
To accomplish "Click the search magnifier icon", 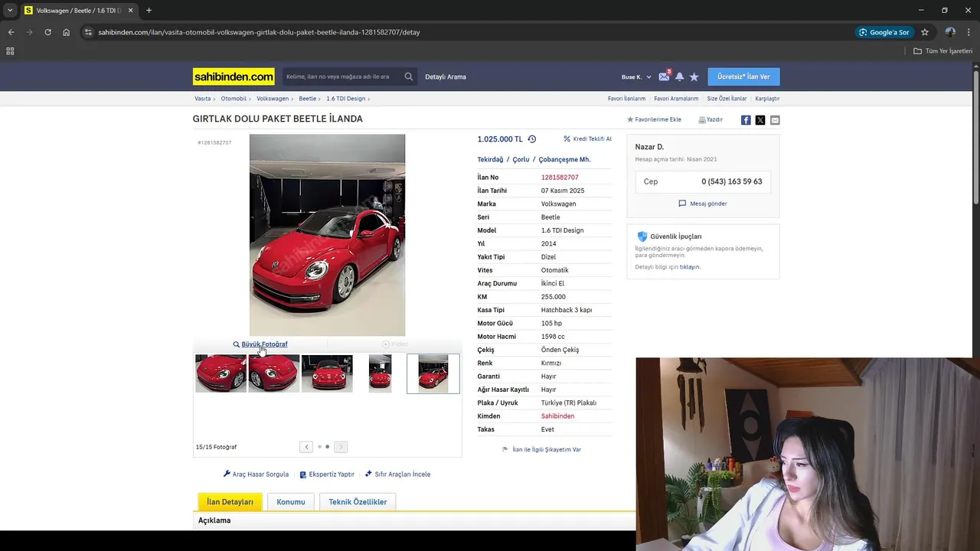I will (x=409, y=77).
